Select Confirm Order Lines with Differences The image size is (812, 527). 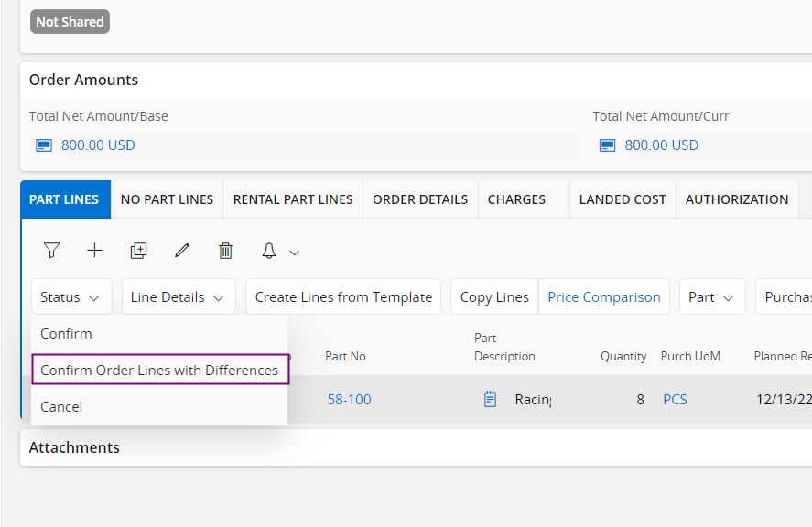point(159,371)
